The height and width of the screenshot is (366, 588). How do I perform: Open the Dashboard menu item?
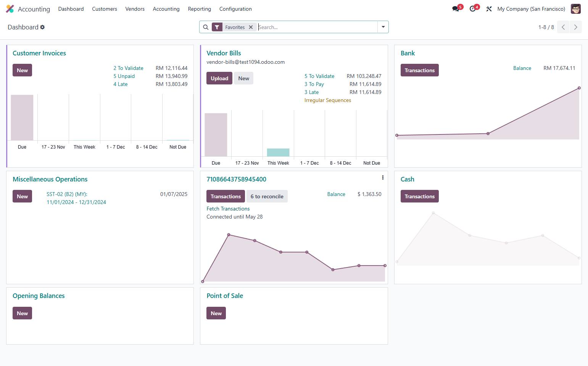[x=71, y=9]
